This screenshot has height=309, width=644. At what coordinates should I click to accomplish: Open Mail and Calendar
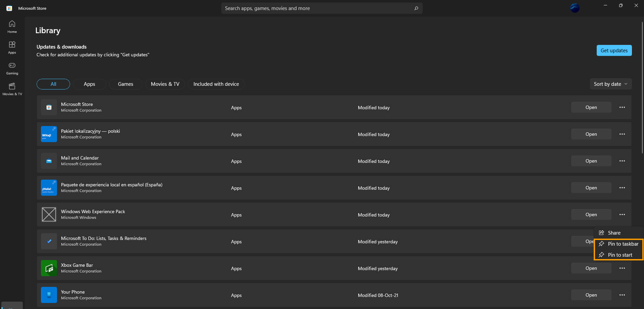point(591,161)
